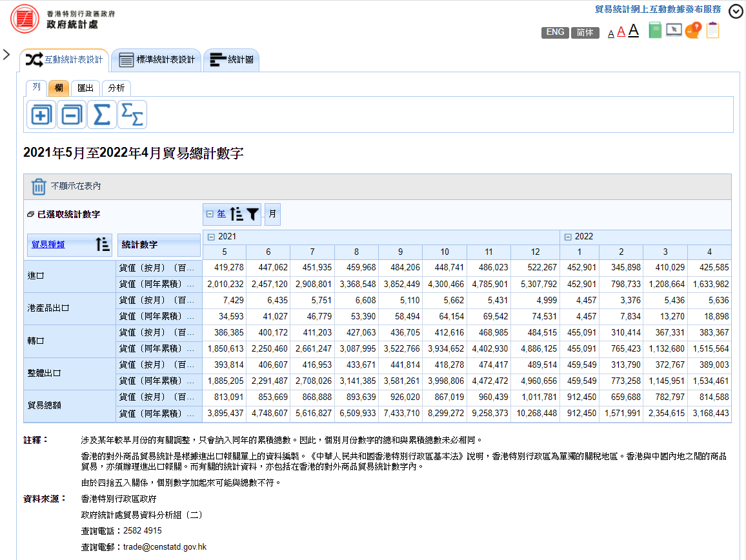Viewport: 746px width, 560px height.
Task: Switch language to 简体
Action: (x=585, y=32)
